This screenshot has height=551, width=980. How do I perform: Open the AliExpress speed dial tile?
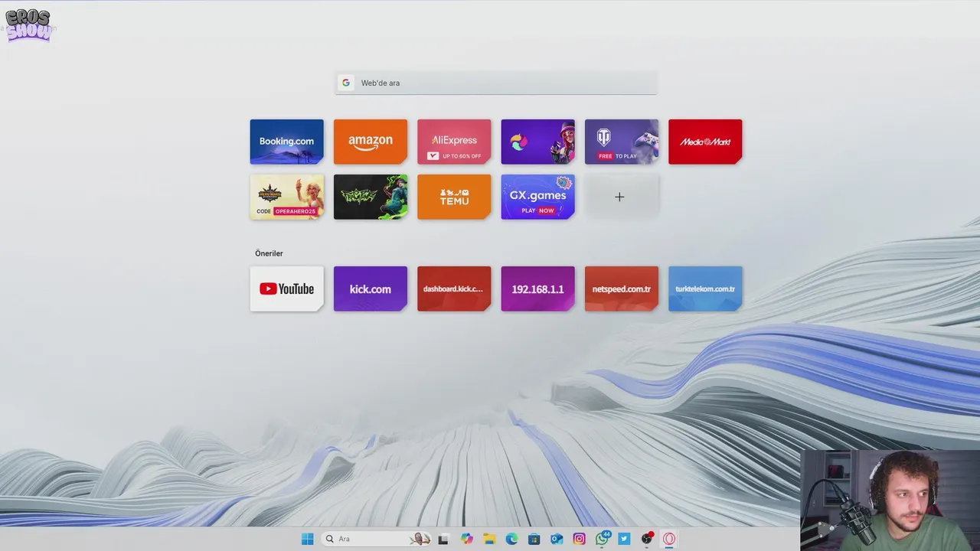454,142
